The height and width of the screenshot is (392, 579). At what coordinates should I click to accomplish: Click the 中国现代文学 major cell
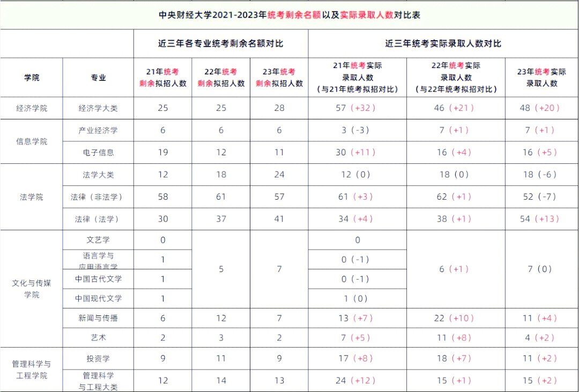(x=98, y=298)
